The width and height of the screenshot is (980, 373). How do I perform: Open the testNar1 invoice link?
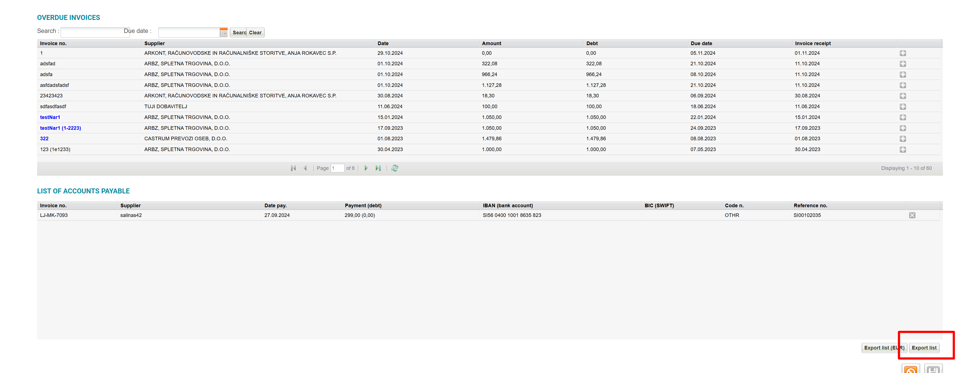(50, 118)
